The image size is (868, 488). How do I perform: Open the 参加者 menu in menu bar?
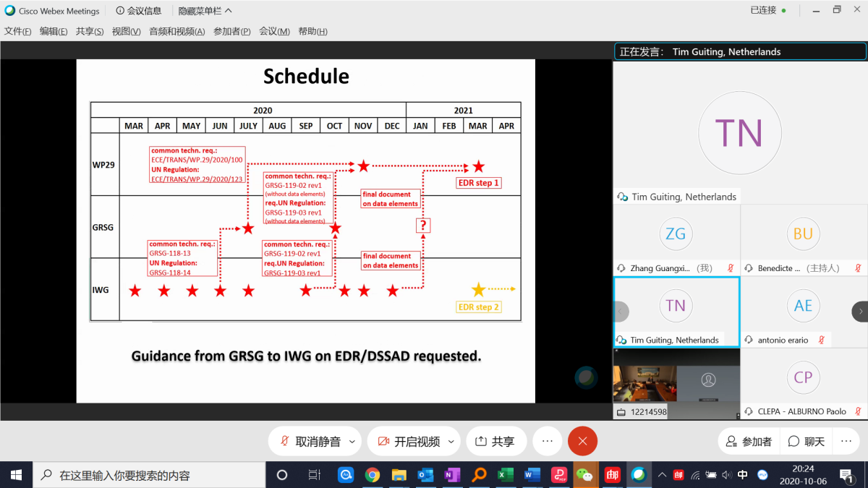[x=231, y=32]
